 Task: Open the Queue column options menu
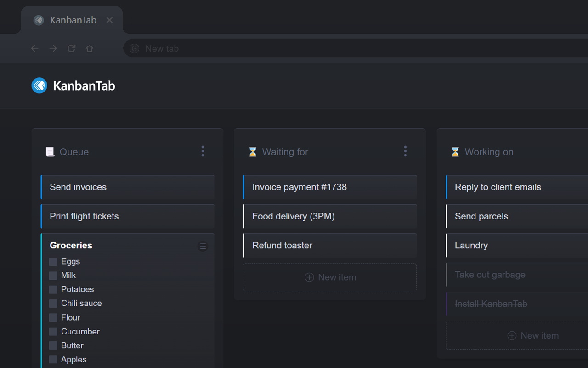tap(203, 151)
